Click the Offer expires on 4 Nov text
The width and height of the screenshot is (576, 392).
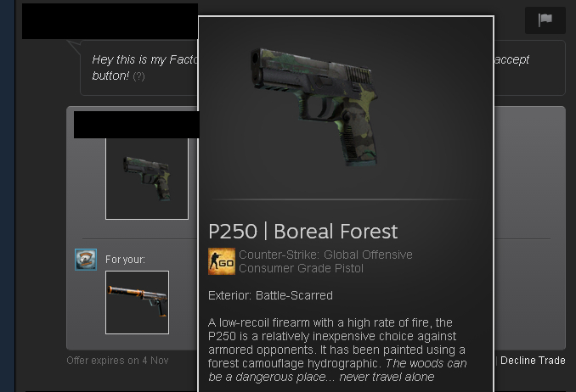[117, 361]
